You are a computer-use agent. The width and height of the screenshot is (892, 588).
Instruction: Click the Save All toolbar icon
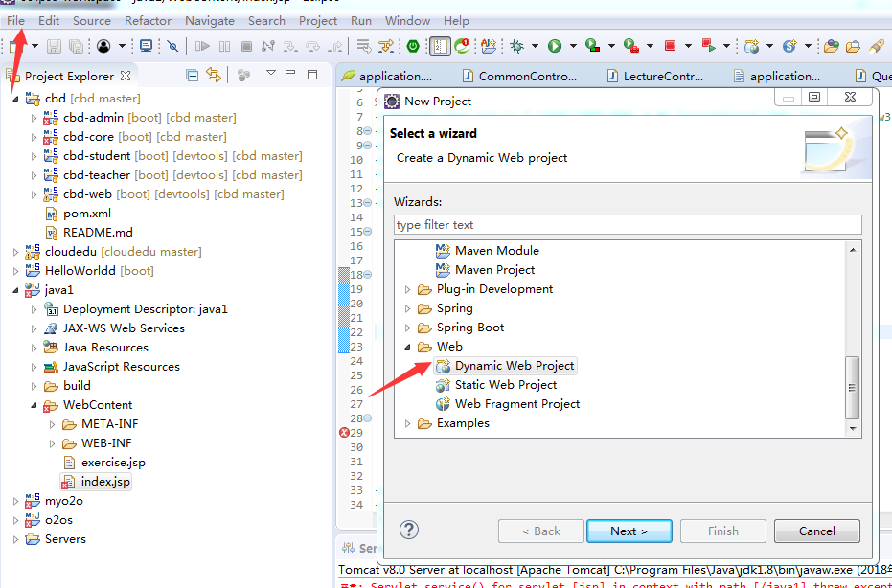click(76, 46)
